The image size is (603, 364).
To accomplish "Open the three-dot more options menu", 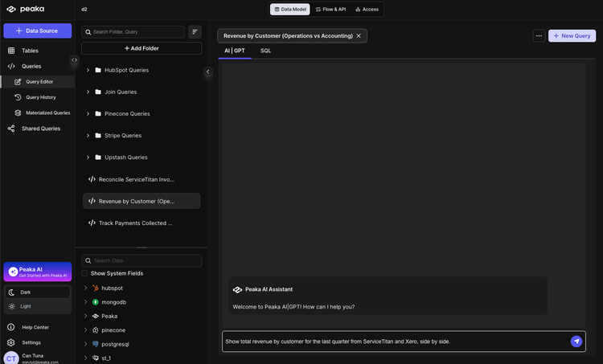I will (539, 35).
